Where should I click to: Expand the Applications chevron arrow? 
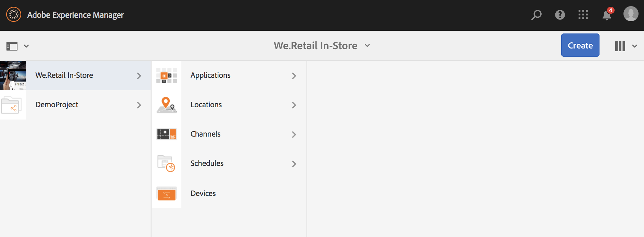[294, 76]
